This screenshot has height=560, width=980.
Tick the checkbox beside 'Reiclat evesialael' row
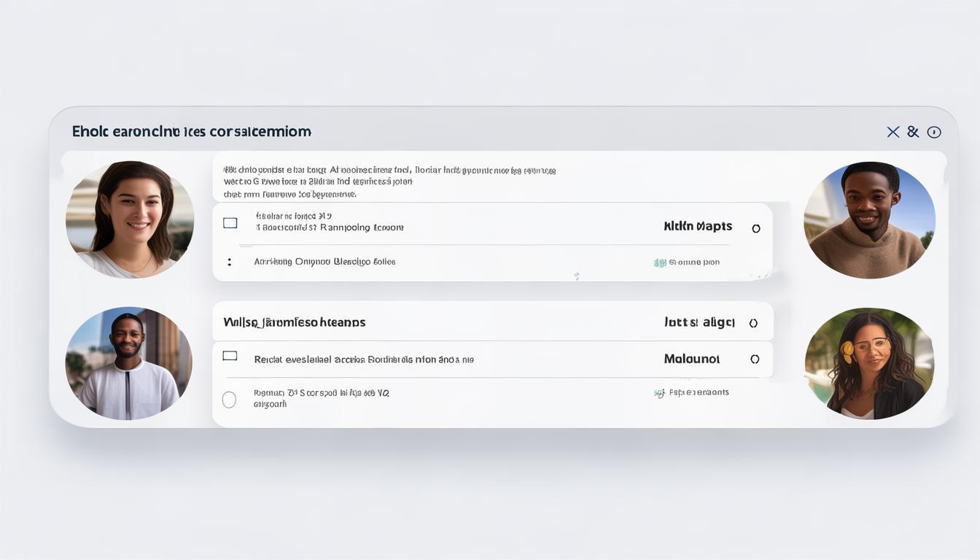click(230, 356)
